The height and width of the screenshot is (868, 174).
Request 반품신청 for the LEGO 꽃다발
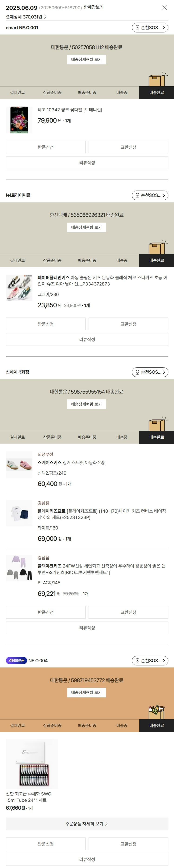click(x=45, y=147)
